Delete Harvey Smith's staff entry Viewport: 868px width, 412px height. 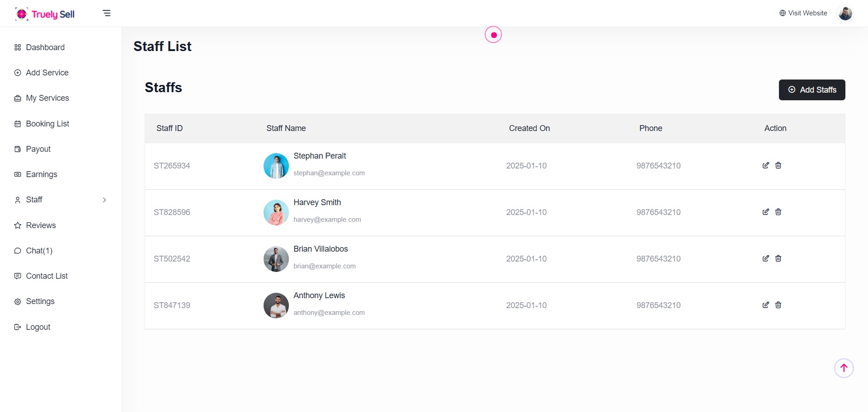click(x=778, y=212)
